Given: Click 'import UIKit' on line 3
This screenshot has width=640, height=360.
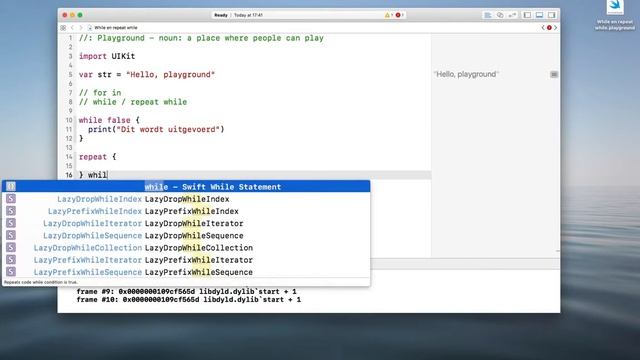Looking at the screenshot, I should (107, 56).
